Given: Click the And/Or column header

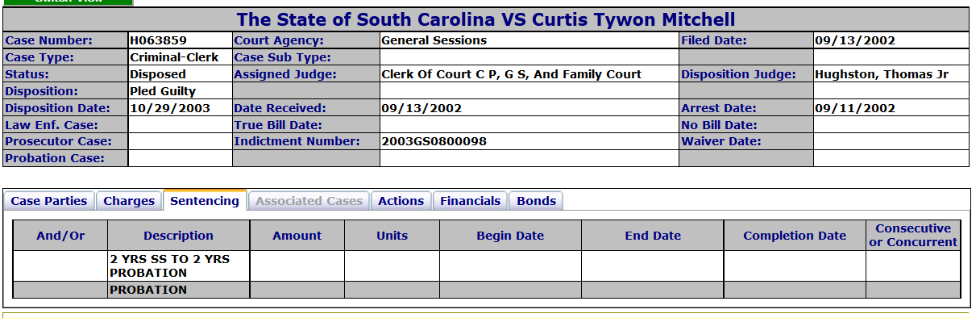Looking at the screenshot, I should tap(60, 236).
